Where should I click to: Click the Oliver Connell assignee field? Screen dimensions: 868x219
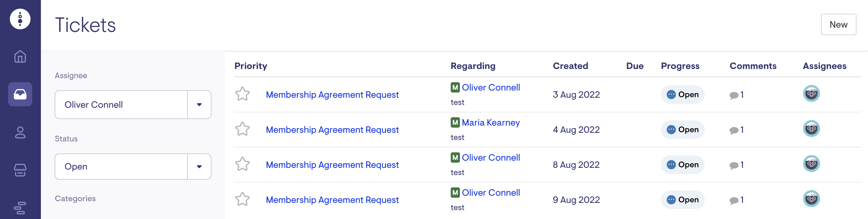121,105
